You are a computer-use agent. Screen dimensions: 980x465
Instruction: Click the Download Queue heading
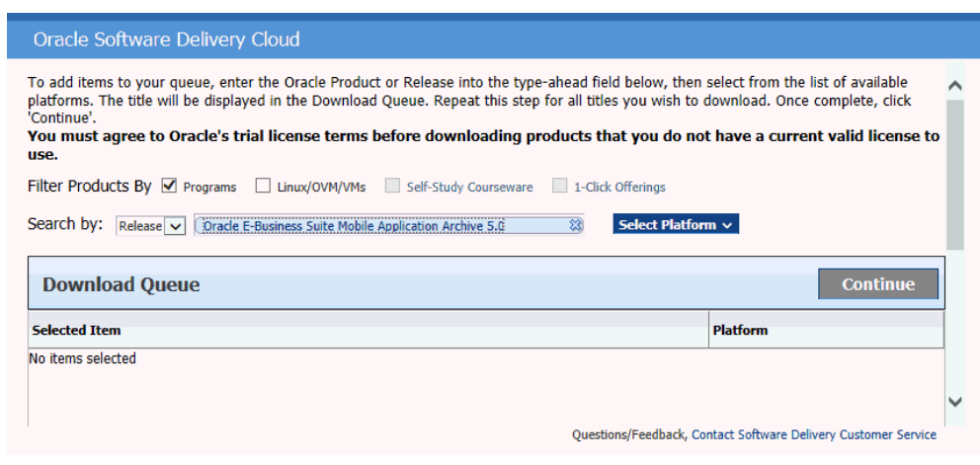[122, 284]
